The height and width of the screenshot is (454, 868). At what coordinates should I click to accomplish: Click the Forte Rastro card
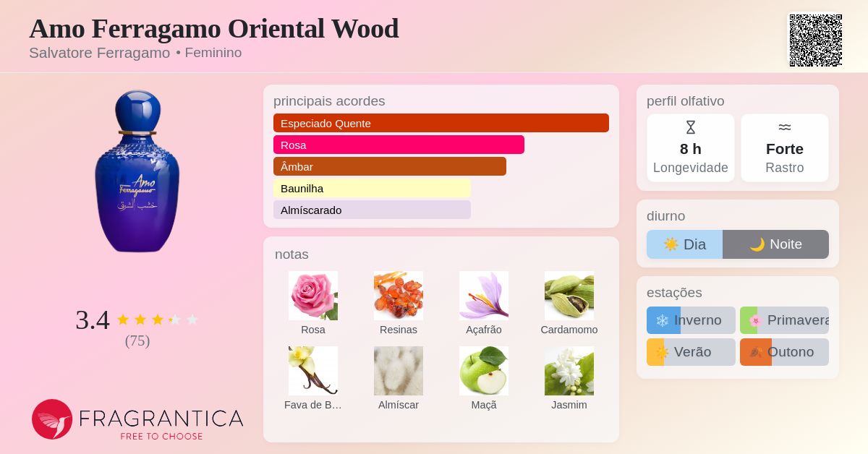click(x=785, y=148)
